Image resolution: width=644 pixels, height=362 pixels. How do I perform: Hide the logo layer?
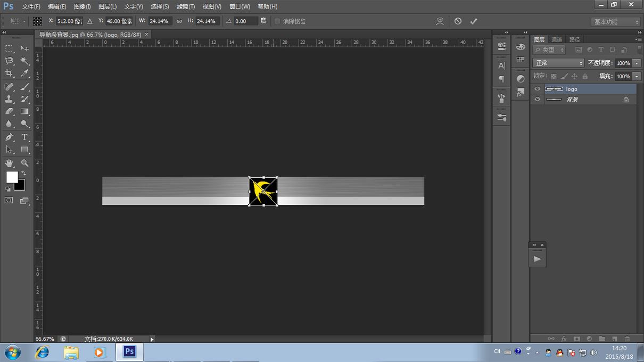point(538,89)
